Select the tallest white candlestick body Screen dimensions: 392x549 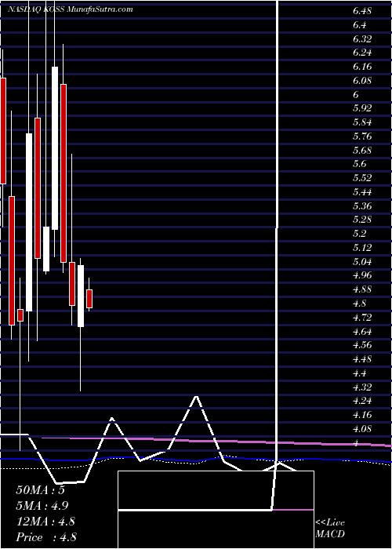(x=29, y=222)
